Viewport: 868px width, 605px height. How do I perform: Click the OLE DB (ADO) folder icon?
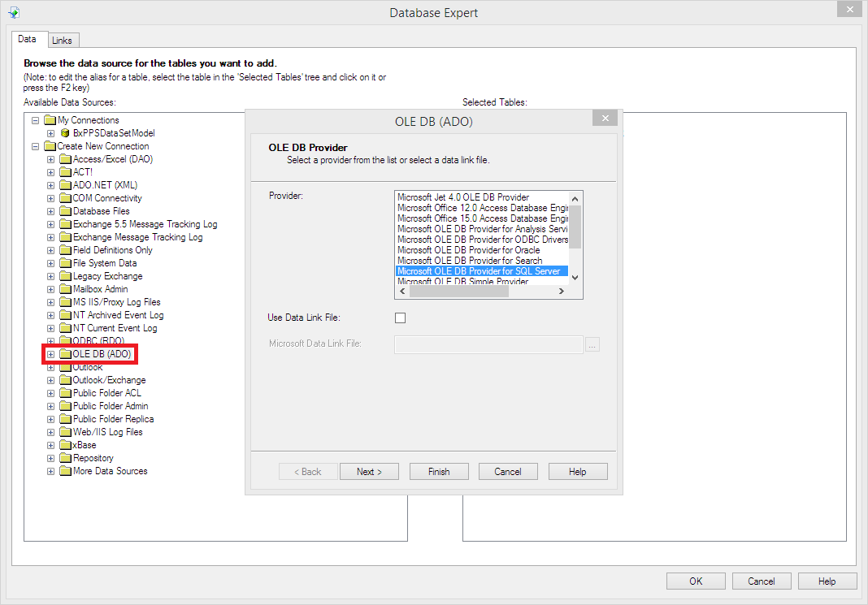tap(66, 354)
